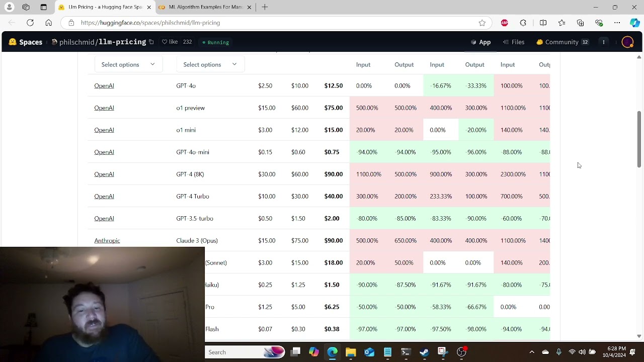Open OpenAI link in o1 preview row
644x362 pixels.
pos(104,108)
